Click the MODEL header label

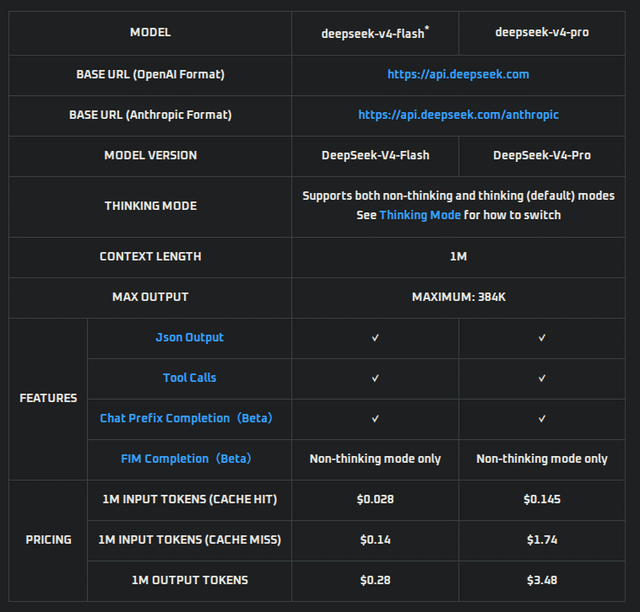150,33
